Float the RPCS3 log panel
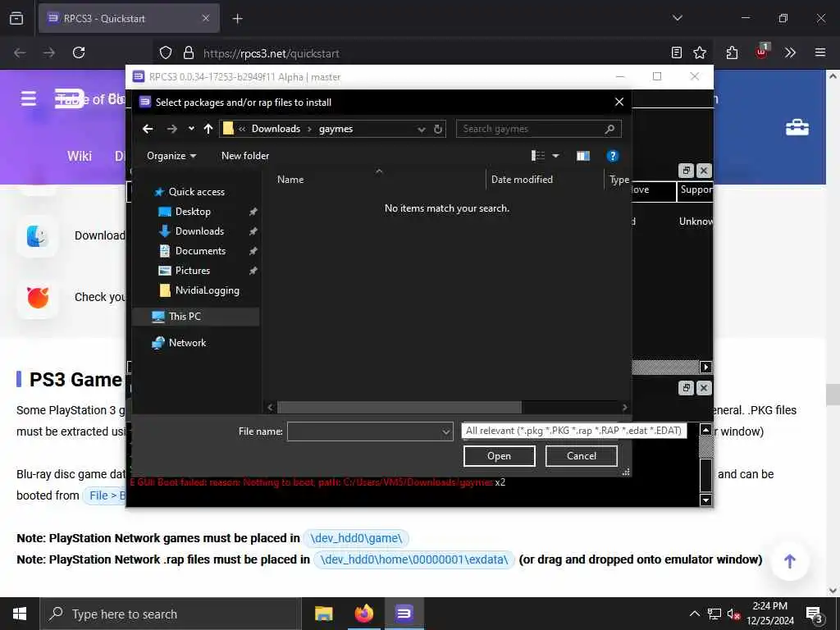This screenshot has width=840, height=630. click(x=686, y=388)
